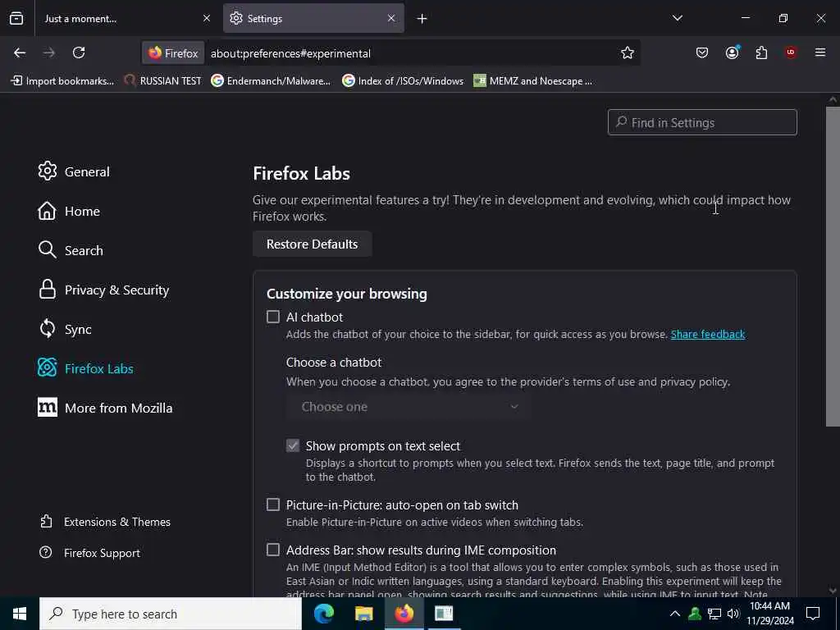The height and width of the screenshot is (630, 840).
Task: Select the Firefox Labs category
Action: coord(85,368)
